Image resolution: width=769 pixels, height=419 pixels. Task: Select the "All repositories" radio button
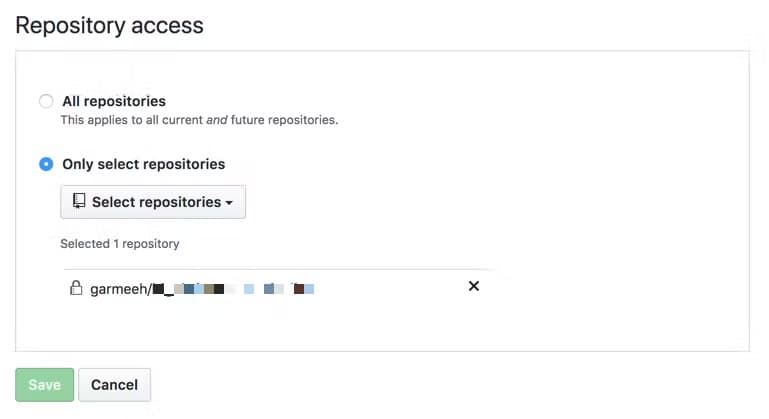(x=46, y=101)
